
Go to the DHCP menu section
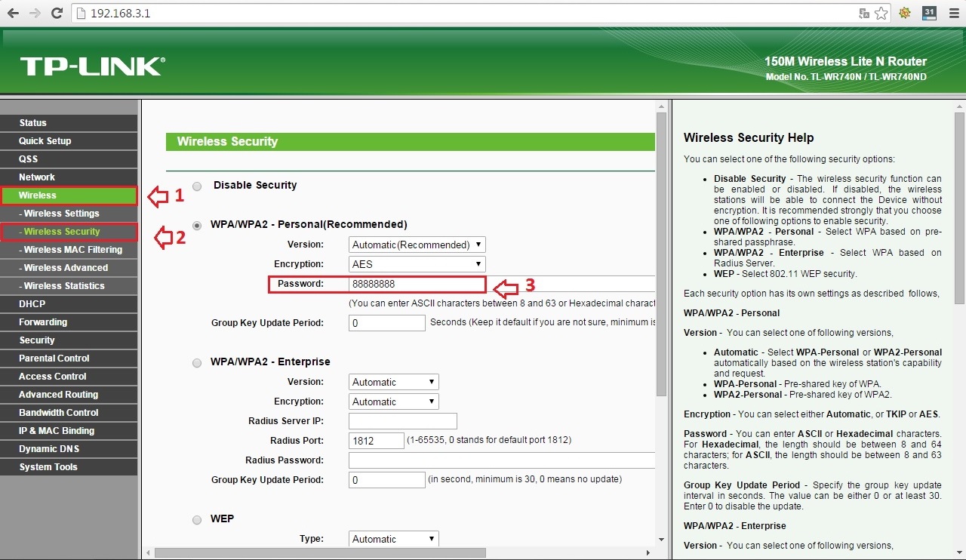pos(32,304)
